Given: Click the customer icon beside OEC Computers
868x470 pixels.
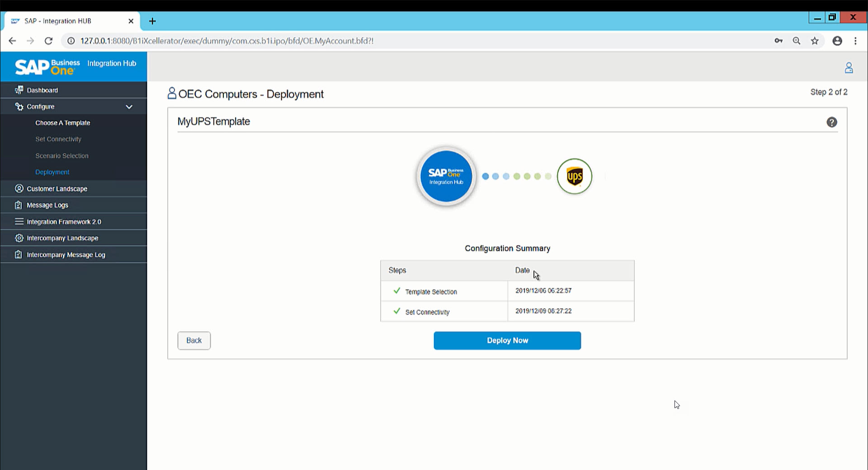Looking at the screenshot, I should tap(172, 93).
